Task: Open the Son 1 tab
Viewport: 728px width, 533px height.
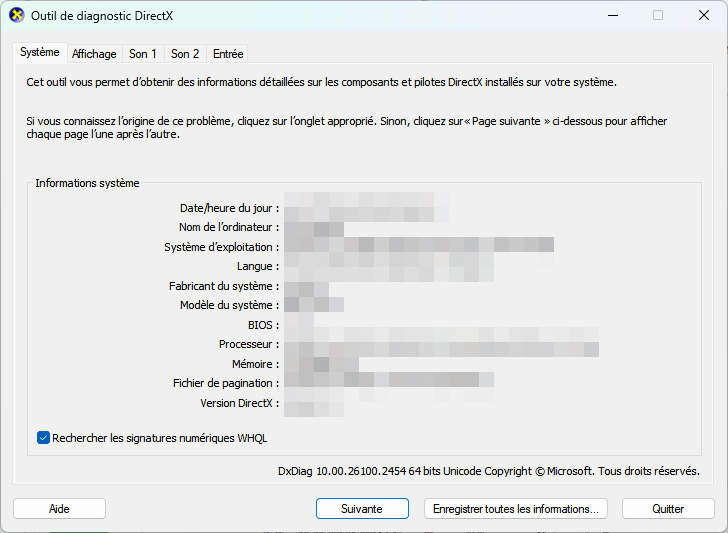Action: tap(143, 54)
